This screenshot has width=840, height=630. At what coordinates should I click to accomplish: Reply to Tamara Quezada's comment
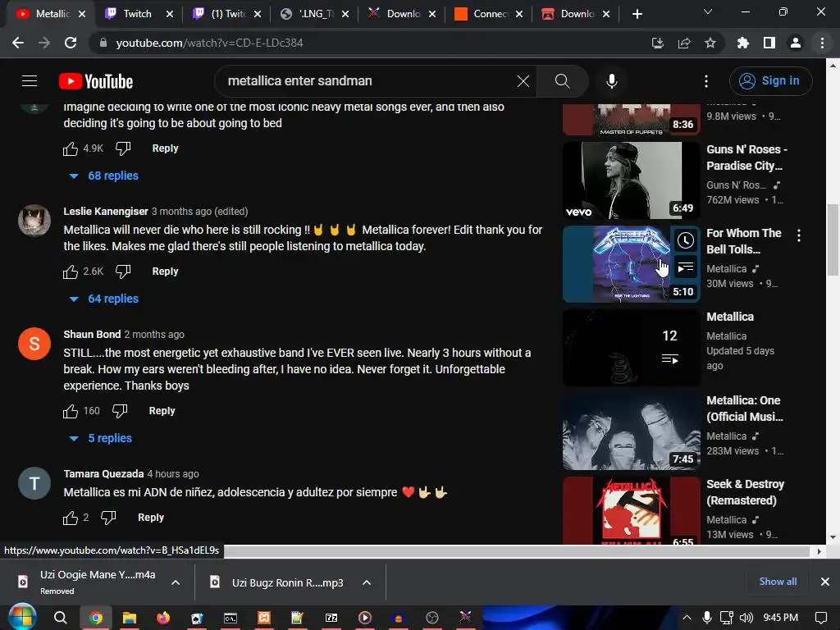(x=151, y=518)
